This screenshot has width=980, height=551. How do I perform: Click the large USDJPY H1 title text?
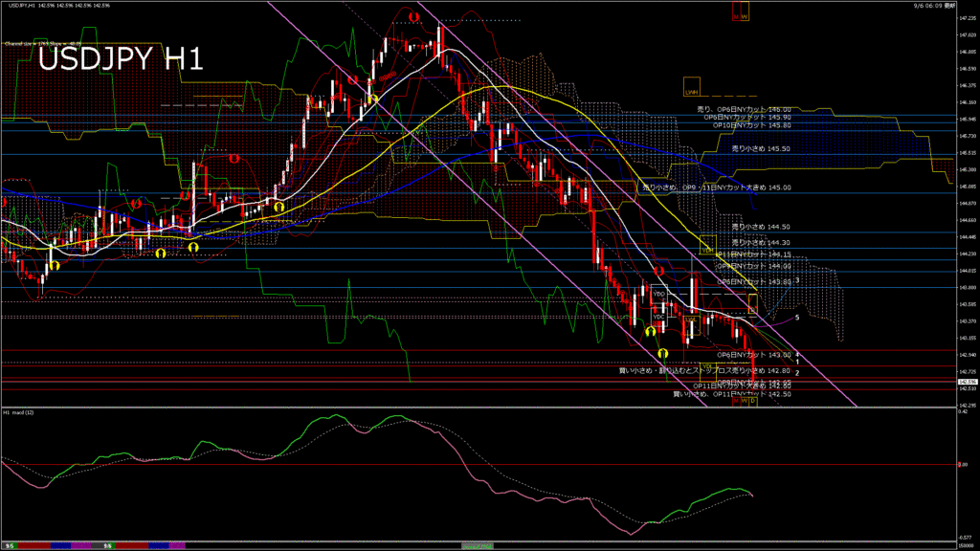[121, 59]
